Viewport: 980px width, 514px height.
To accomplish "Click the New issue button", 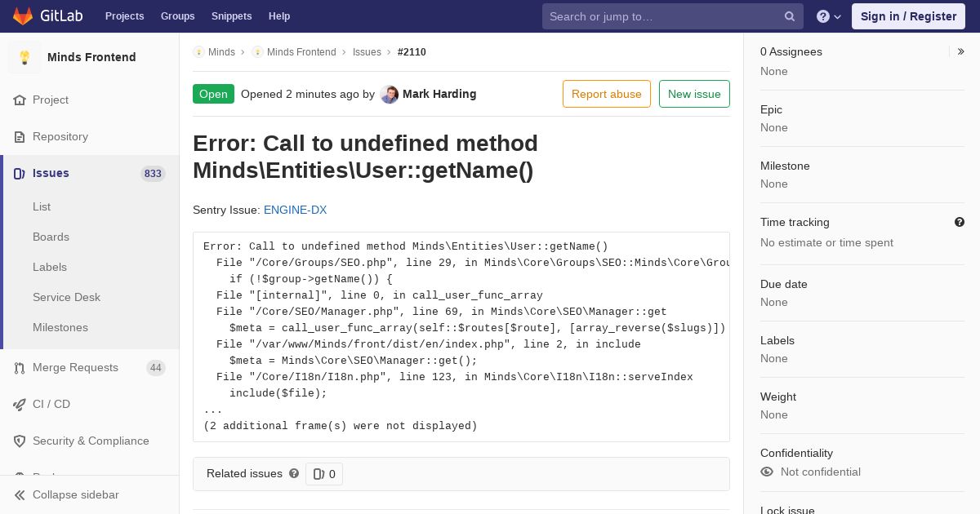I will coord(694,94).
